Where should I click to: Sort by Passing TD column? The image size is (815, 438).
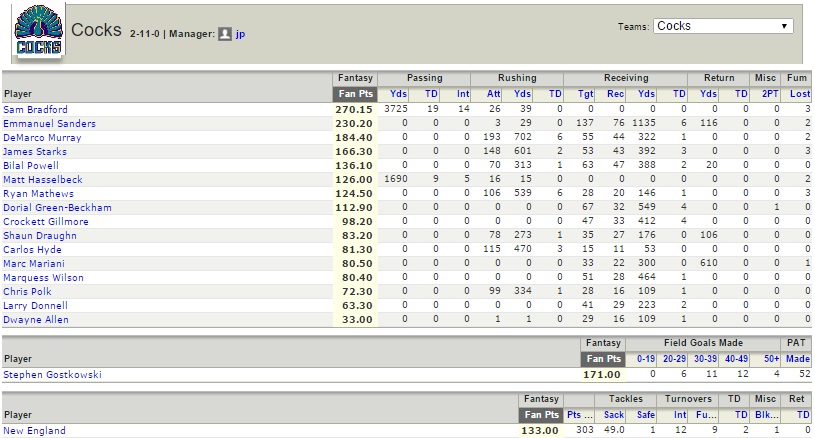click(x=431, y=94)
